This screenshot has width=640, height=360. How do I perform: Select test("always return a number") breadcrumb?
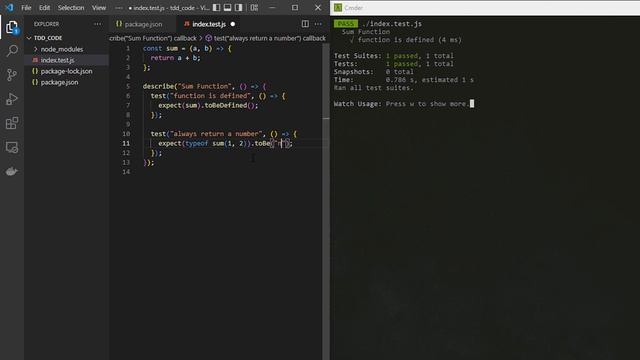(269, 38)
